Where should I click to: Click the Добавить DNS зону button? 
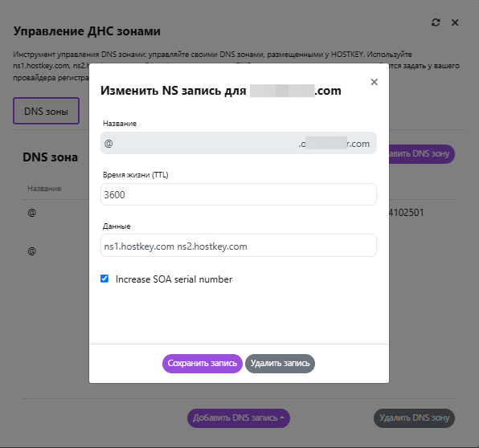(x=422, y=154)
